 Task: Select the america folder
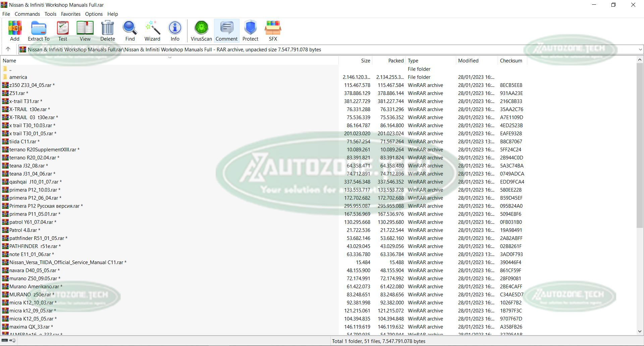(x=18, y=77)
